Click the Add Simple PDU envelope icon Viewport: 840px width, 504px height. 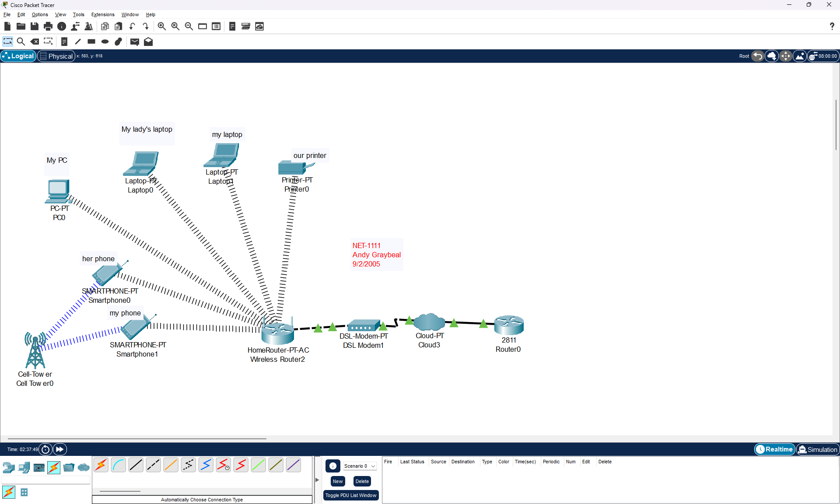click(x=135, y=42)
